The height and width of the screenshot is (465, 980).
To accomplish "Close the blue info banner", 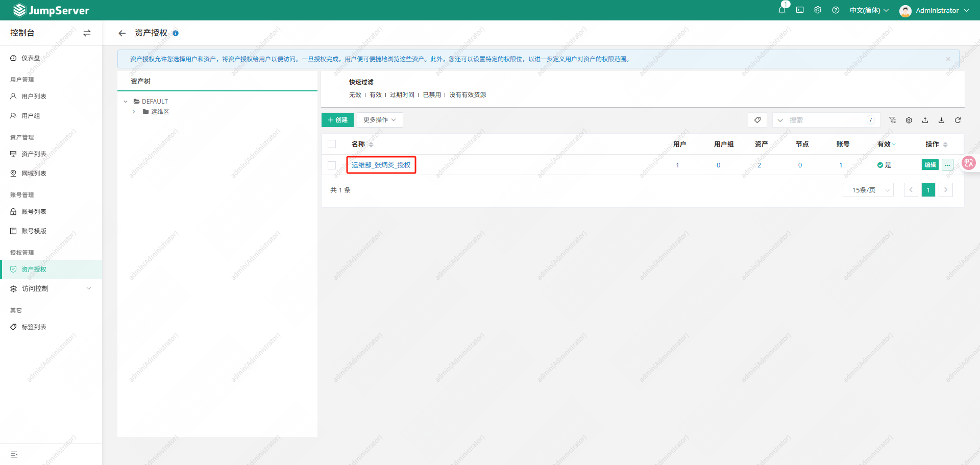I will point(948,59).
